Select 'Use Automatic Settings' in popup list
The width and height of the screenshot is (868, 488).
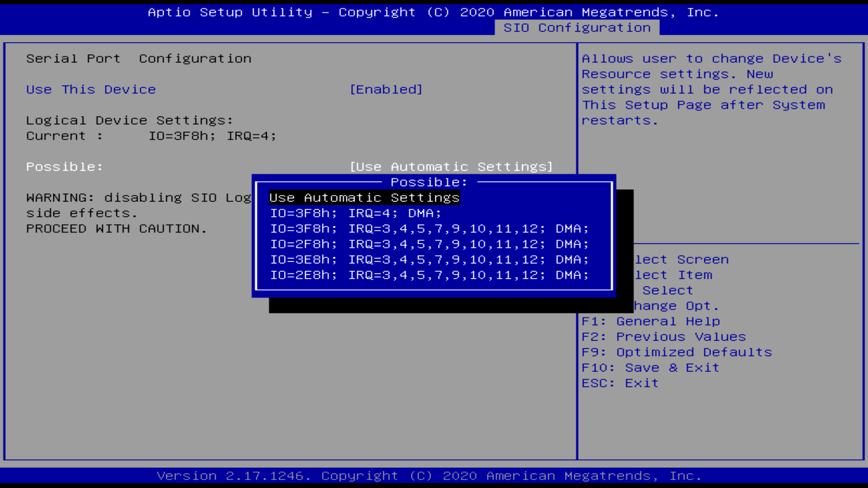pyautogui.click(x=364, y=197)
